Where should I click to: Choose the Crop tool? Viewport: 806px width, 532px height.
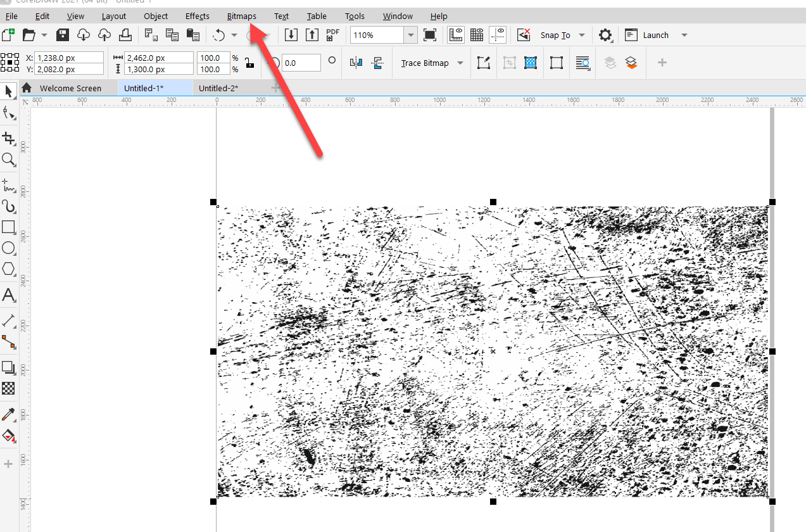(x=8, y=137)
